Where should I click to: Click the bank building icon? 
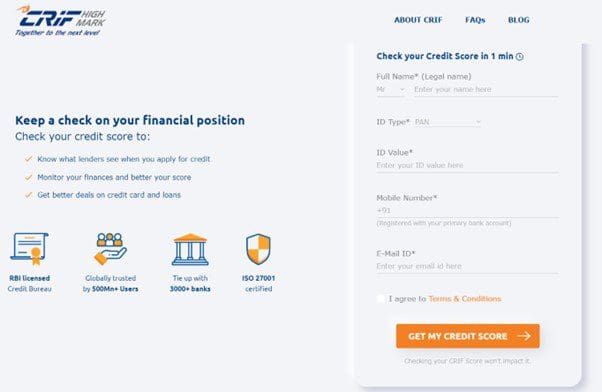[x=190, y=249]
